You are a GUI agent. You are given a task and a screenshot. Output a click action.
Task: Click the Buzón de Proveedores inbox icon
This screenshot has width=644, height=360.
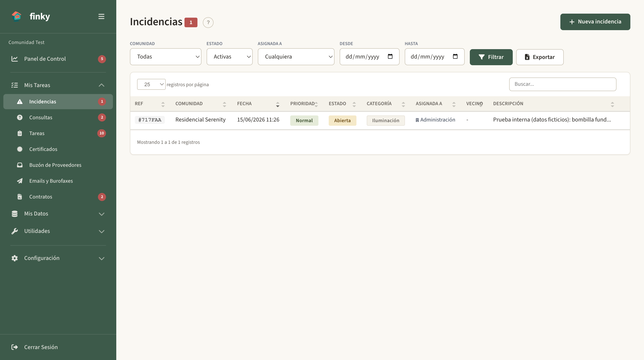pos(20,165)
